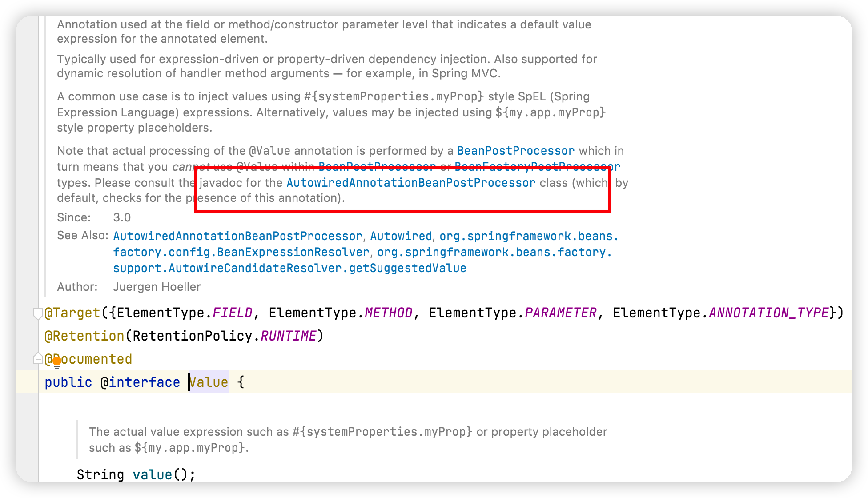
Task: Collapse the fold marker beside @Target
Action: (38, 313)
